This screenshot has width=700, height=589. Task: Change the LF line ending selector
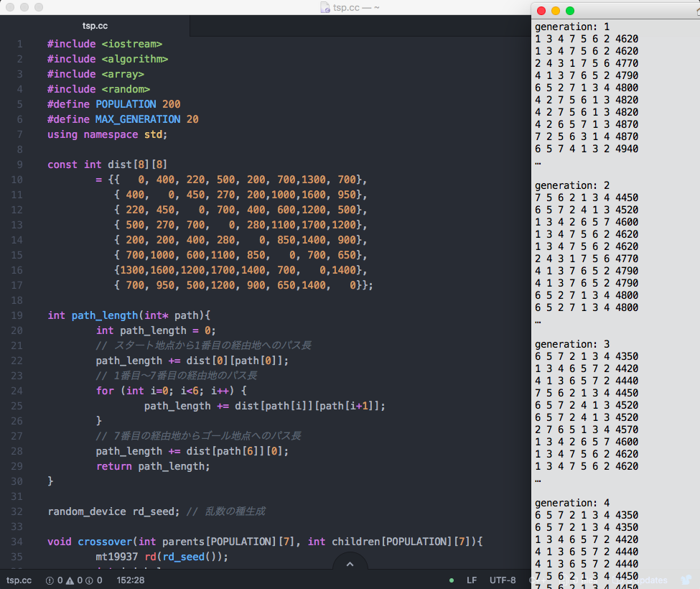[472, 580]
